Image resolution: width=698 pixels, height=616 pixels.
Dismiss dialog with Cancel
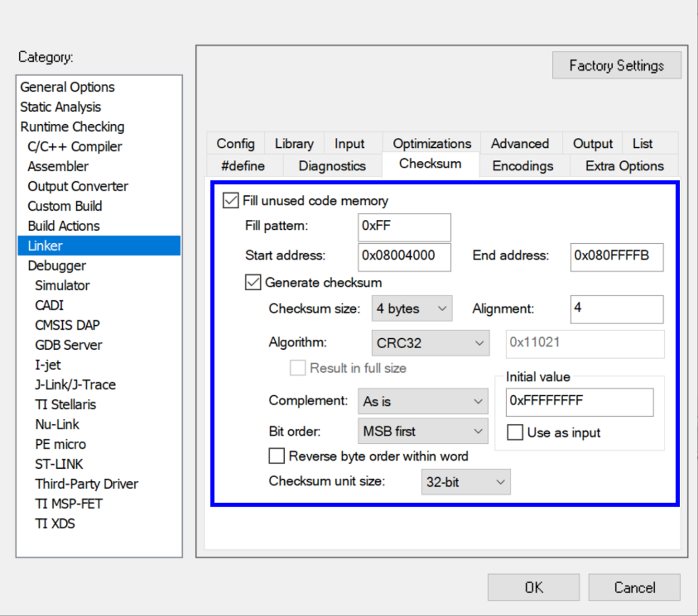pos(634,587)
